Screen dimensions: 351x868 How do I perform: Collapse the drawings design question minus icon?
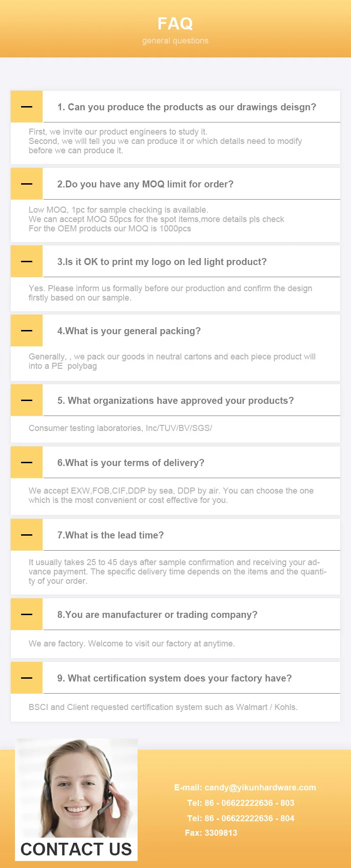click(27, 107)
